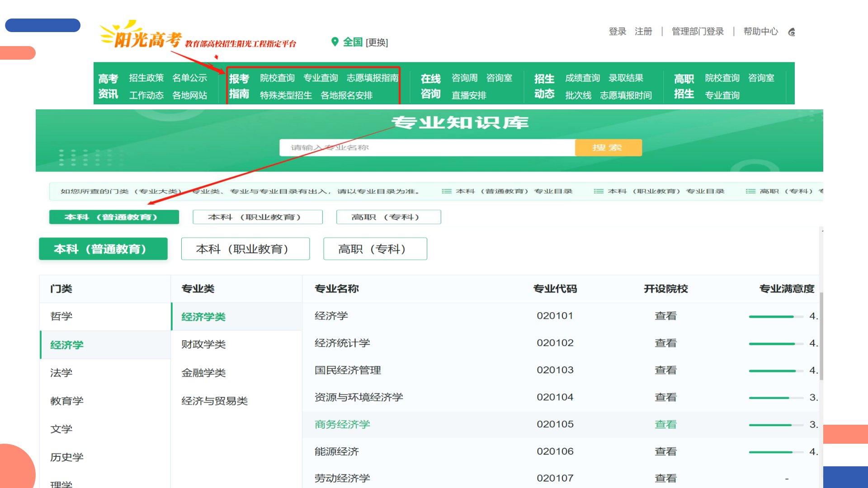Click the icon right of 帮助中心
Screen dimensions: 868x488
coord(792,32)
